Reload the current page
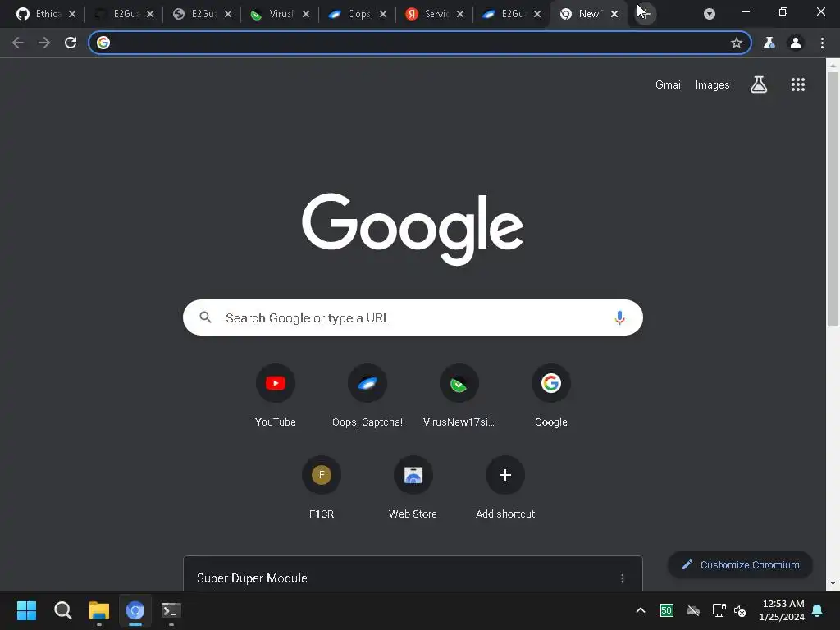840x630 pixels. pos(71,43)
